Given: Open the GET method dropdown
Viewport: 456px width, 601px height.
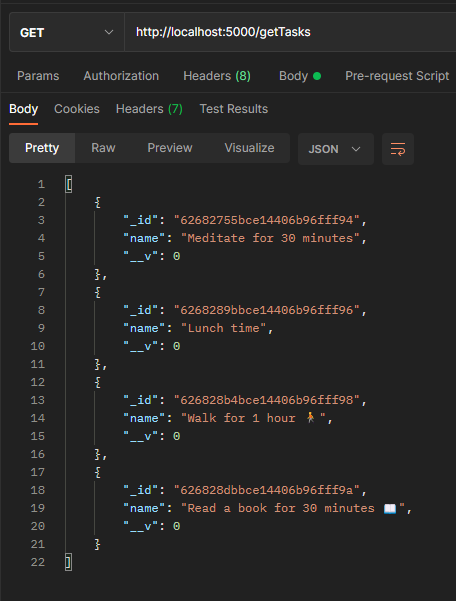Looking at the screenshot, I should 67,32.
